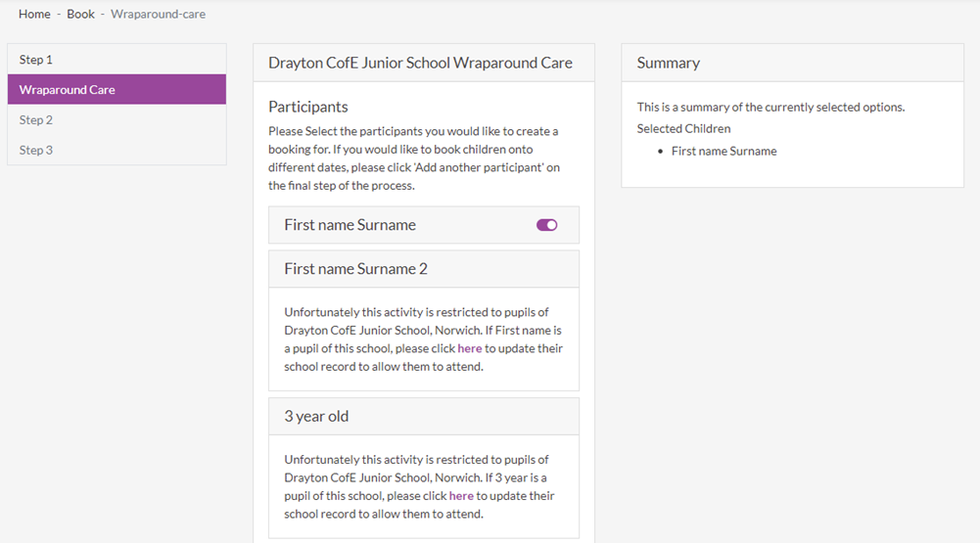Screen dimensions: 980x543
Task: Click Selected Children label in summary
Action: point(683,129)
